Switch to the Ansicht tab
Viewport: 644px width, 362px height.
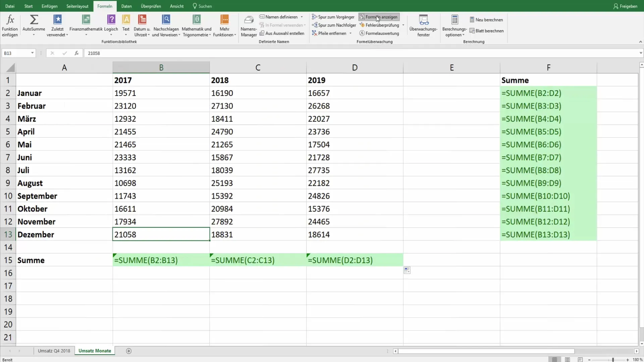click(177, 6)
